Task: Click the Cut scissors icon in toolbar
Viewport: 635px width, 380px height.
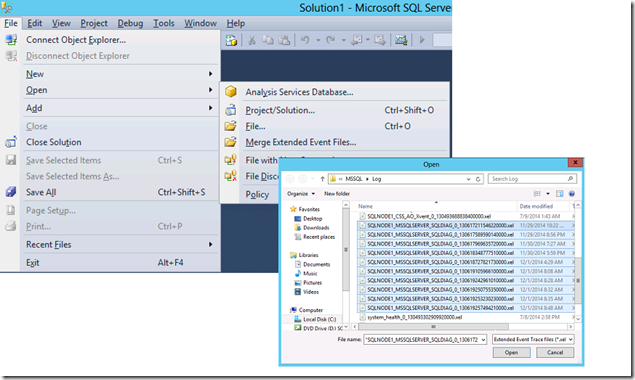Action: 251,40
